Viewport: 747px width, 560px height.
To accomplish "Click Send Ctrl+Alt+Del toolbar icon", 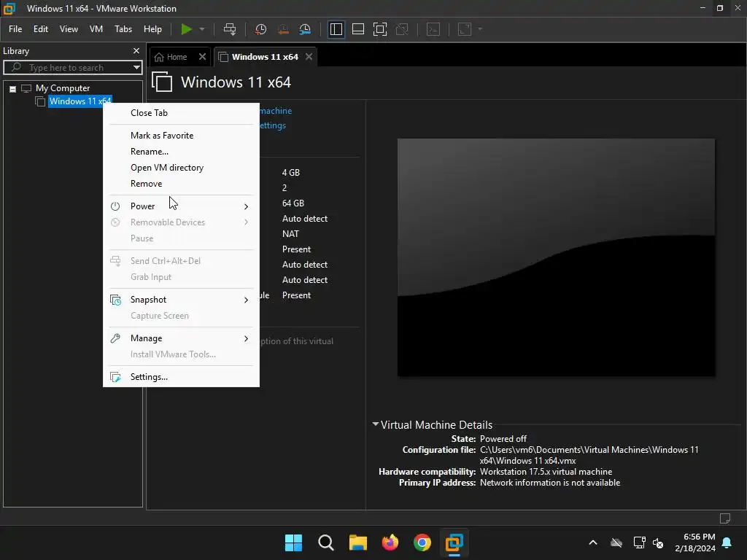I will pos(230,29).
